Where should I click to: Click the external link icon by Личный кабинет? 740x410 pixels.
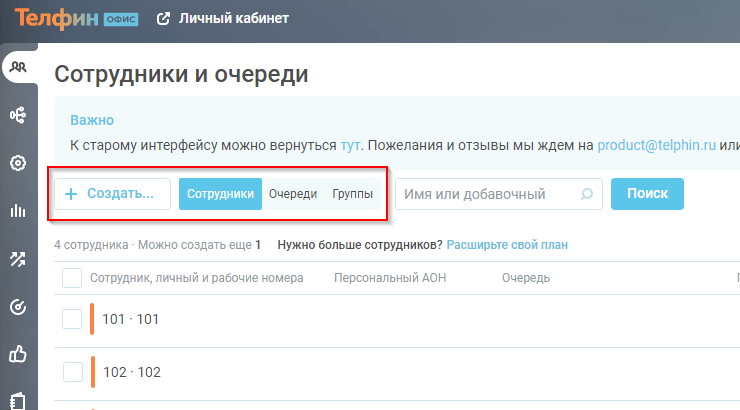pos(162,19)
